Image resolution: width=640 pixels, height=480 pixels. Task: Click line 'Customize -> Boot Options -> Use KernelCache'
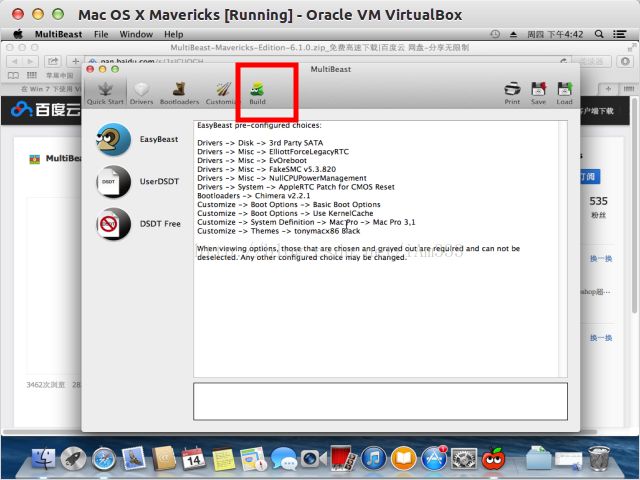285,213
